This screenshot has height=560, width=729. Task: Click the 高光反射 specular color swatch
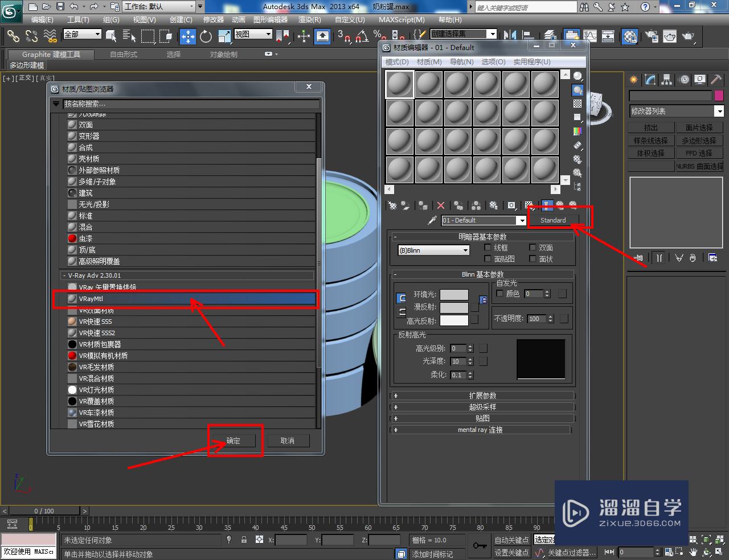[454, 320]
